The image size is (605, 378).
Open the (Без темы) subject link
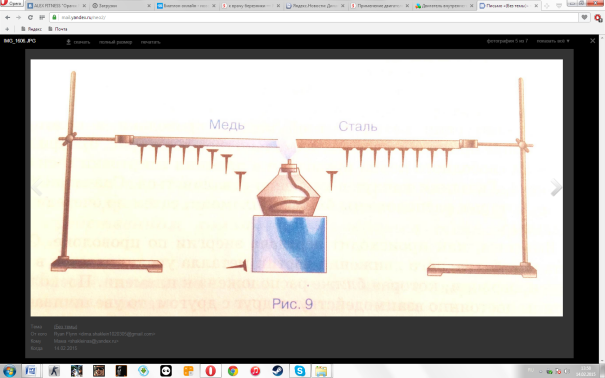(65, 327)
